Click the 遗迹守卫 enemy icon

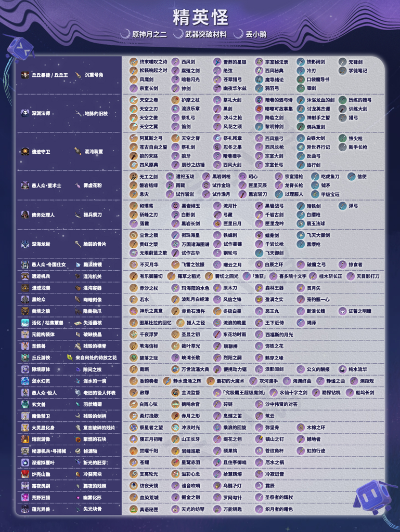coord(25,152)
